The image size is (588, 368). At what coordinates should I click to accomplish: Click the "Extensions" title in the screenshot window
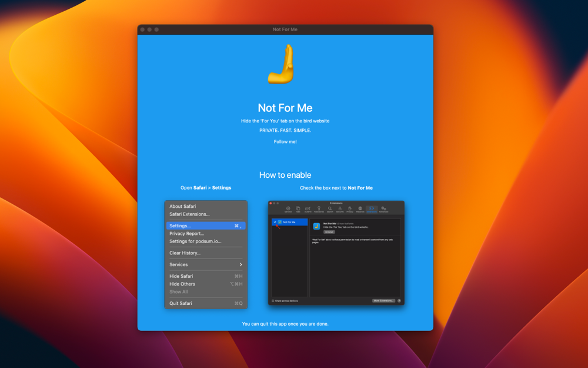pyautogui.click(x=336, y=203)
